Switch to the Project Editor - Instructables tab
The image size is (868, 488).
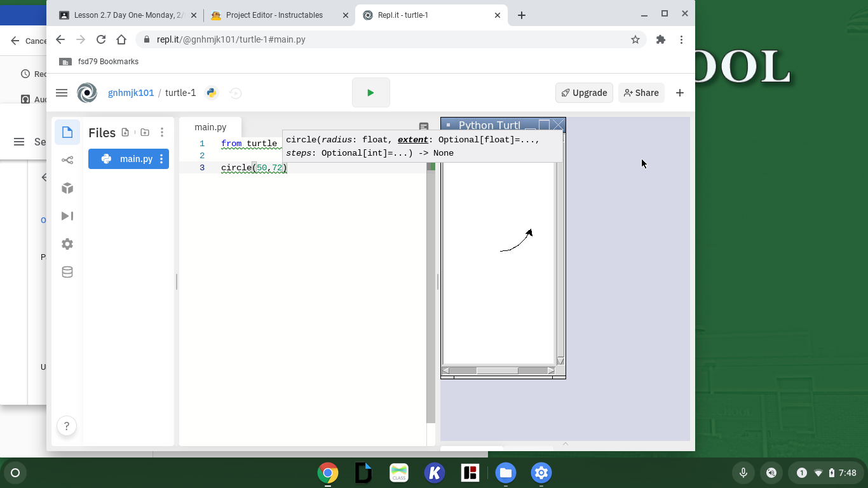click(273, 15)
